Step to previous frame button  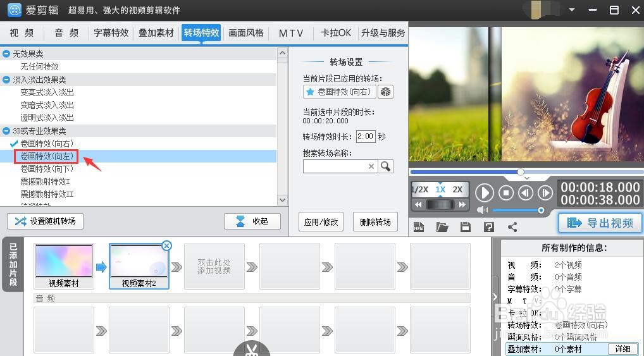(x=526, y=193)
